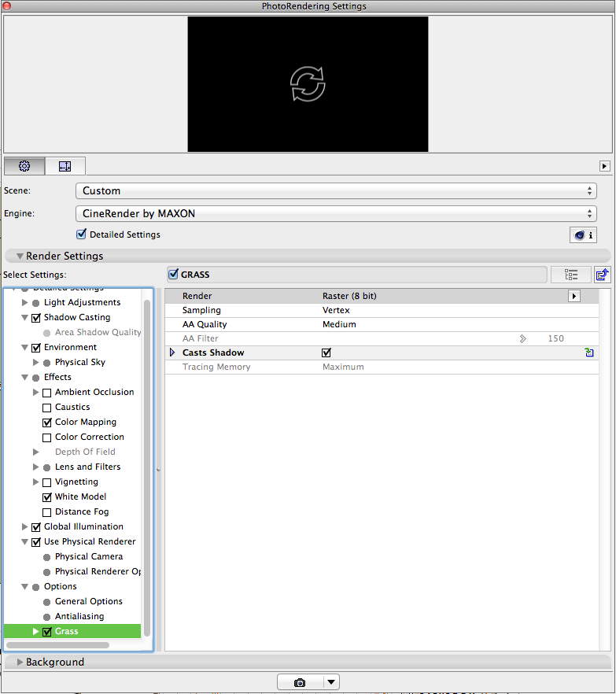Select the AA Quality Medium value

339,324
